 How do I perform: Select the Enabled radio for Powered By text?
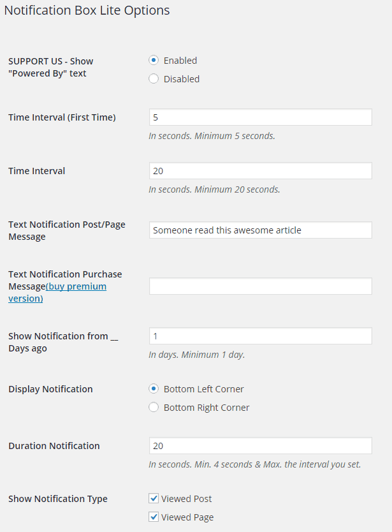153,60
